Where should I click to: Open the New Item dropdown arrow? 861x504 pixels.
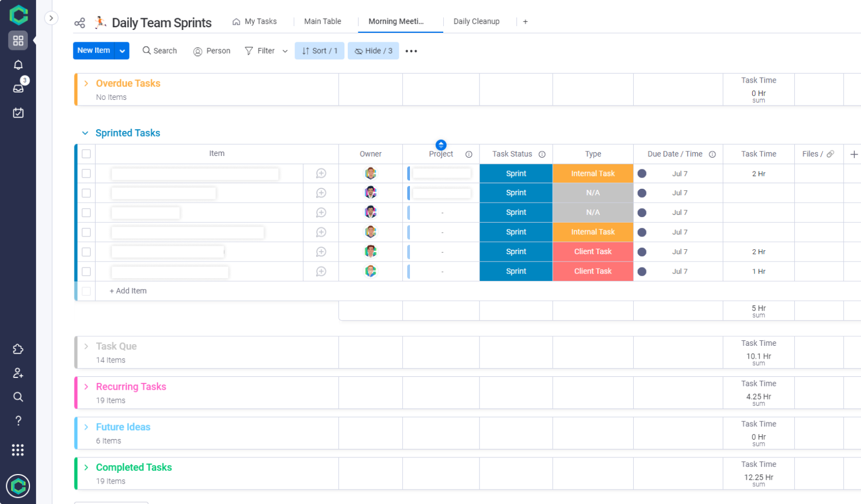coord(122,51)
